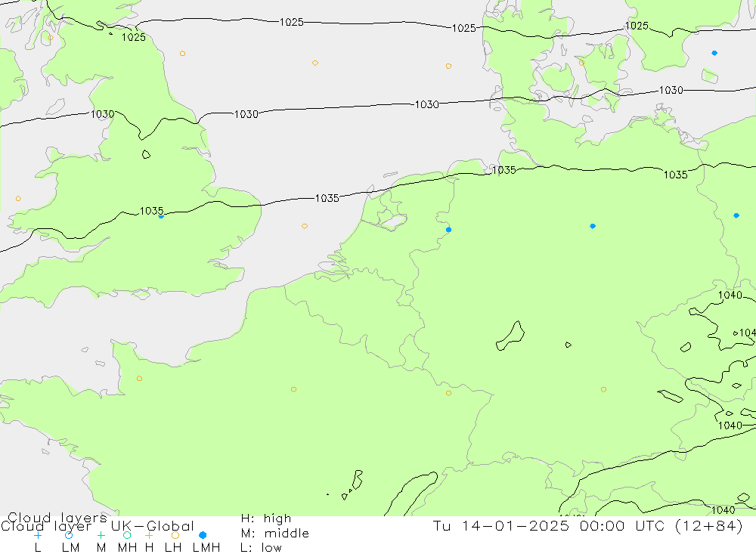
Task: Click the 1040 label at the bottom-right corner
Action: pyautogui.click(x=723, y=509)
